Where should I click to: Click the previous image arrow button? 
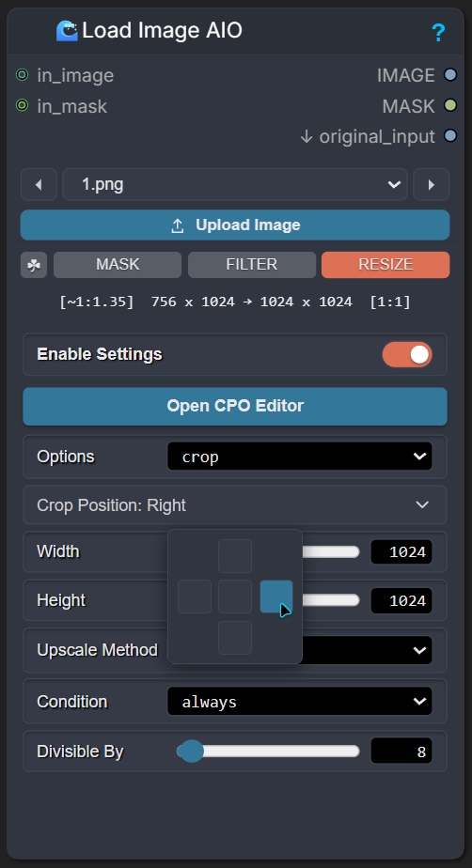[x=39, y=184]
